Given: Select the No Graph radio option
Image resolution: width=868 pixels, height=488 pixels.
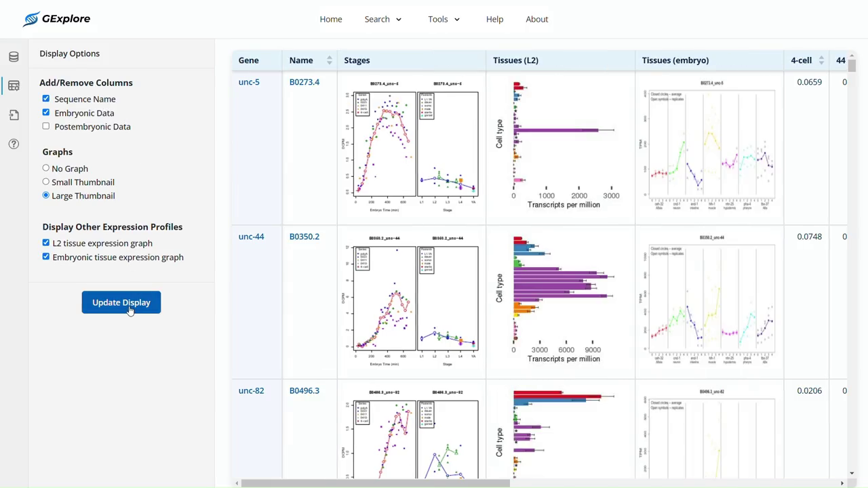Looking at the screenshot, I should [46, 168].
